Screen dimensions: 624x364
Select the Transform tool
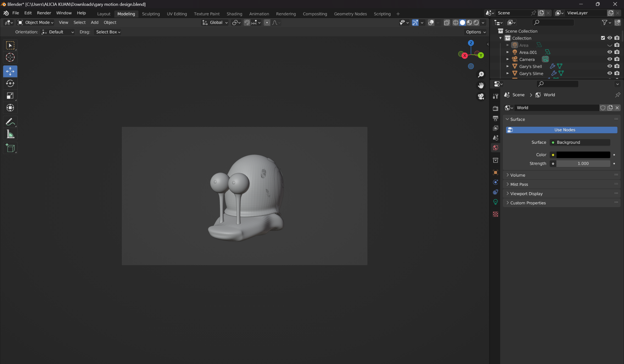(10, 108)
